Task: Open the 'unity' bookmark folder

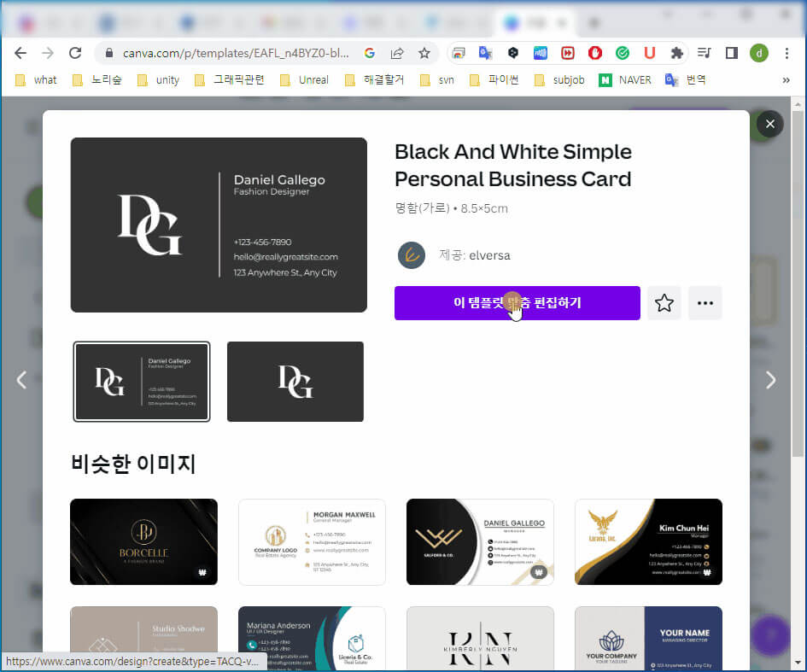Action: click(158, 80)
